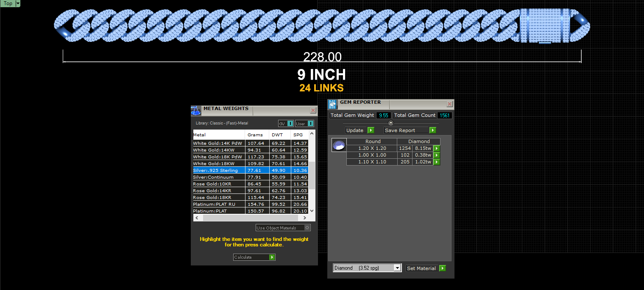Screen dimensions: 644x290
Task: Select the Silver:.925 Sterling row
Action: click(x=251, y=170)
